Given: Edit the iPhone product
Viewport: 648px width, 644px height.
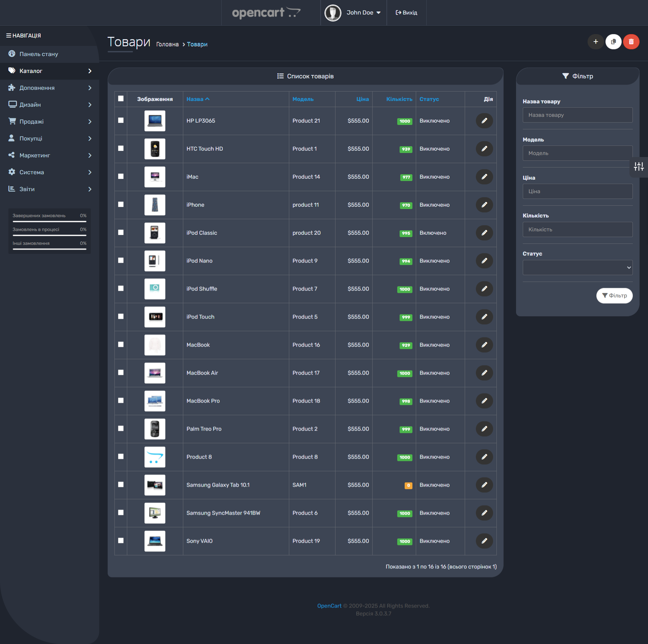Looking at the screenshot, I should 484,205.
